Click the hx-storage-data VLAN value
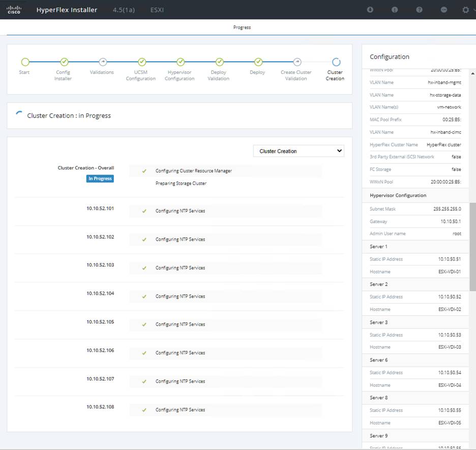The image size is (476, 450). coord(445,95)
